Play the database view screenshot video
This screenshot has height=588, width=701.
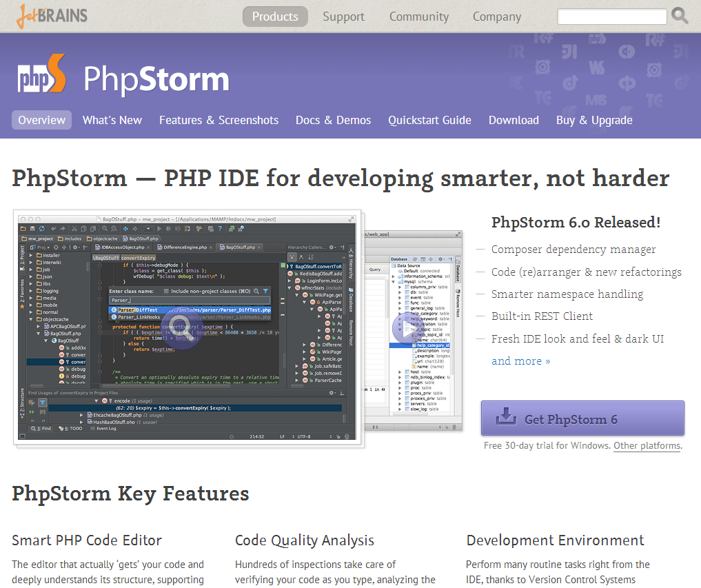[407, 328]
